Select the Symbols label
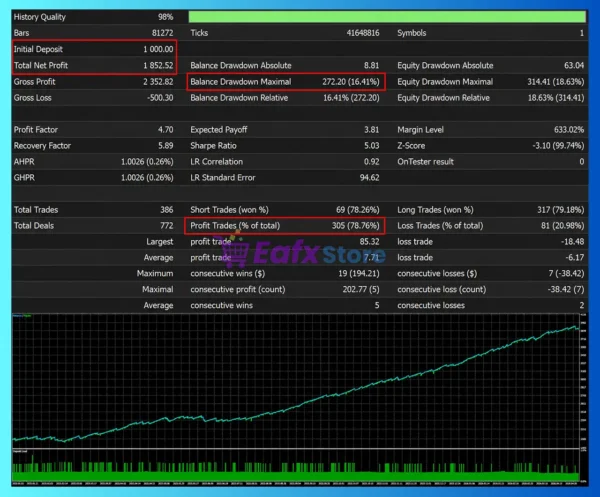Viewport: 600px width, 497px height. click(411, 33)
